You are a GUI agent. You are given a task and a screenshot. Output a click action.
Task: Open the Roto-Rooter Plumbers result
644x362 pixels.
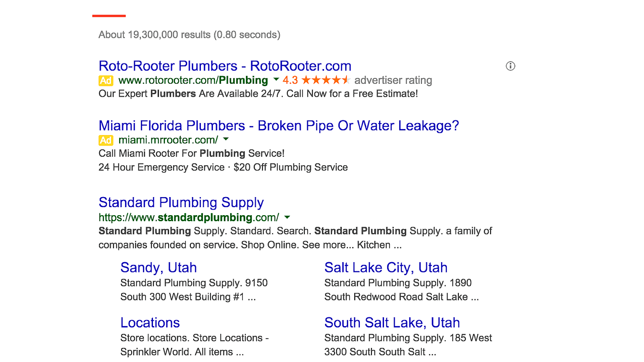pos(225,66)
